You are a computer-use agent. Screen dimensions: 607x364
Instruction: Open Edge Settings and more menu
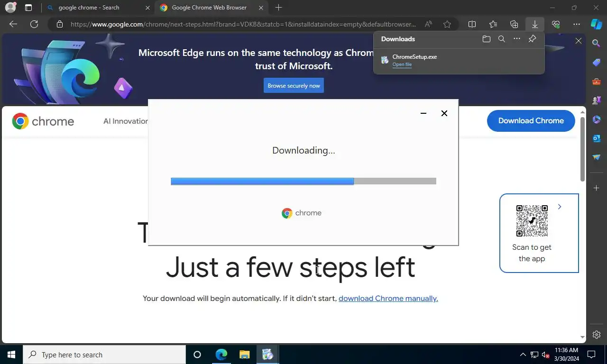pos(577,24)
